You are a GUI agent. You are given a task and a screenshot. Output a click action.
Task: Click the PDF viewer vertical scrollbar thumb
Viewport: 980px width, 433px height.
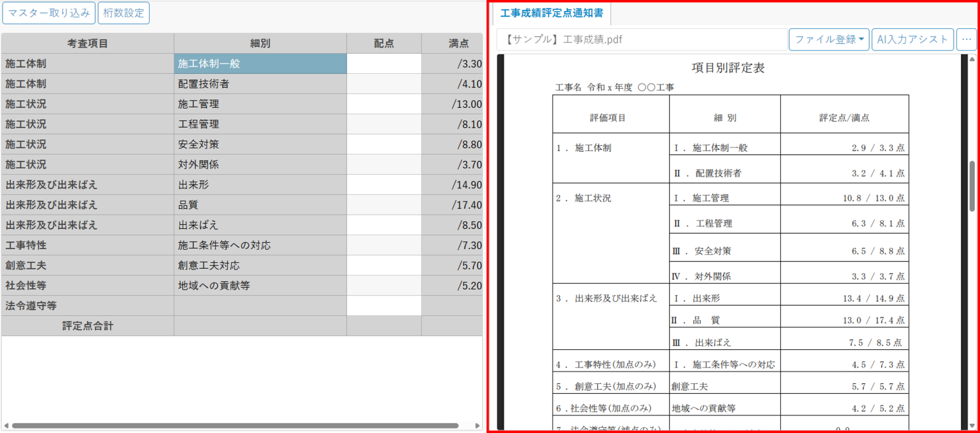(972, 186)
